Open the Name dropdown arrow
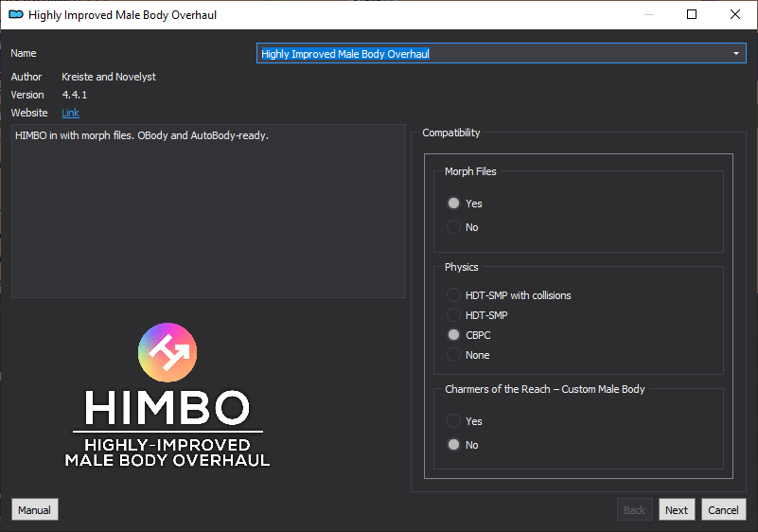 tap(736, 53)
